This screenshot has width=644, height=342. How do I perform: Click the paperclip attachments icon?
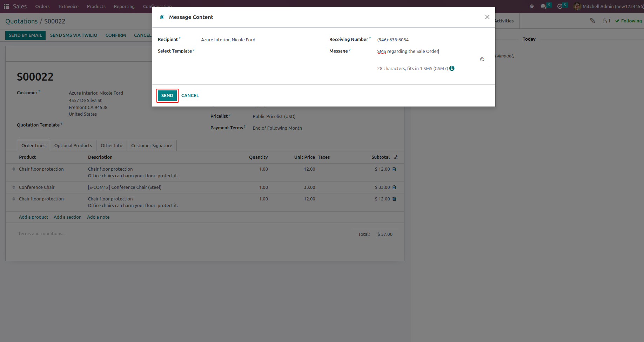(592, 21)
